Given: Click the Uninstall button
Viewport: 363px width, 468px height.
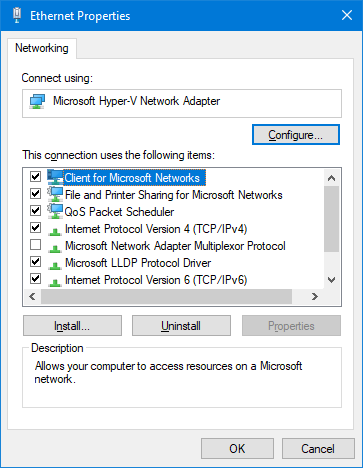Looking at the screenshot, I should (181, 326).
